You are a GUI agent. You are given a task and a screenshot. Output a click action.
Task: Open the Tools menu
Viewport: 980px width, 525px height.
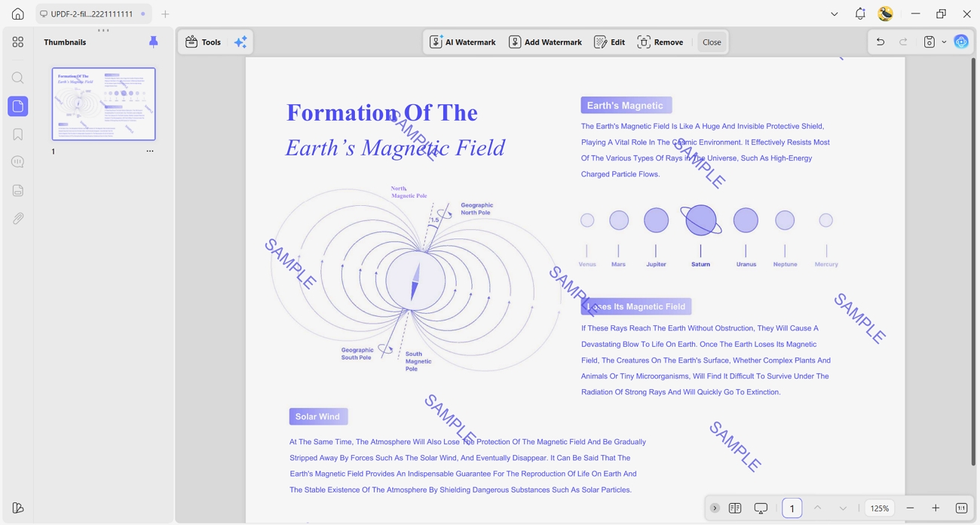click(x=204, y=42)
